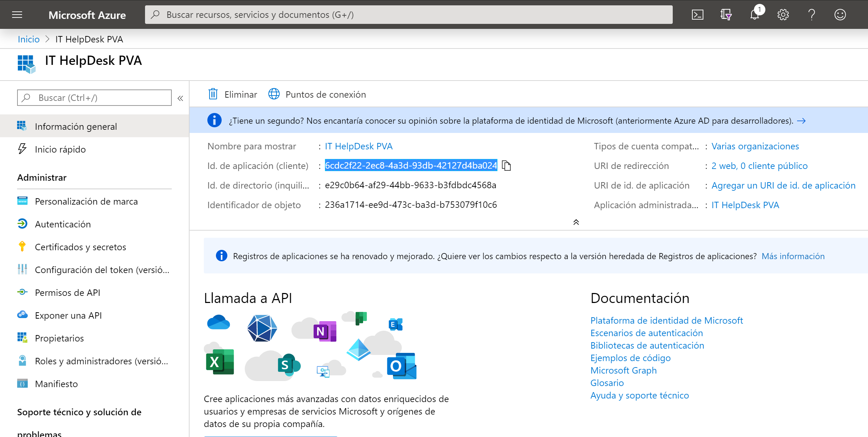The width and height of the screenshot is (868, 437).
Task: Open the Microsoft Graph documentation link
Action: click(623, 370)
